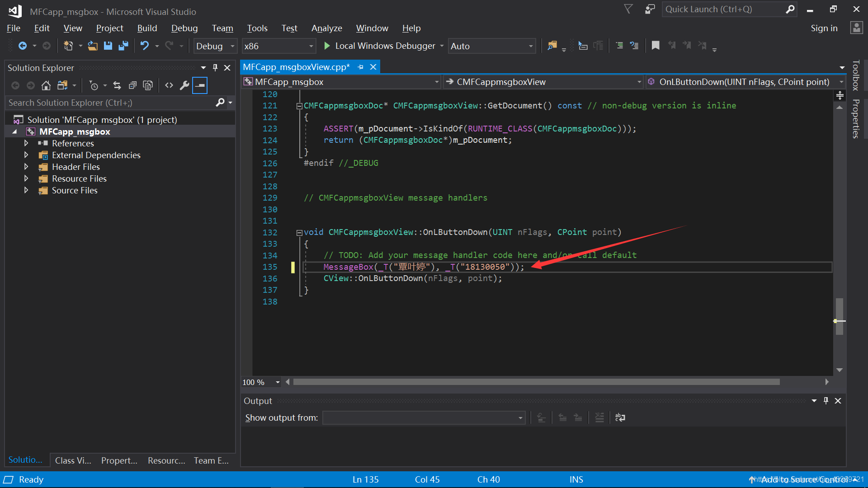868x488 pixels.
Task: Toggle word wrap in Output panel
Action: coord(620,418)
